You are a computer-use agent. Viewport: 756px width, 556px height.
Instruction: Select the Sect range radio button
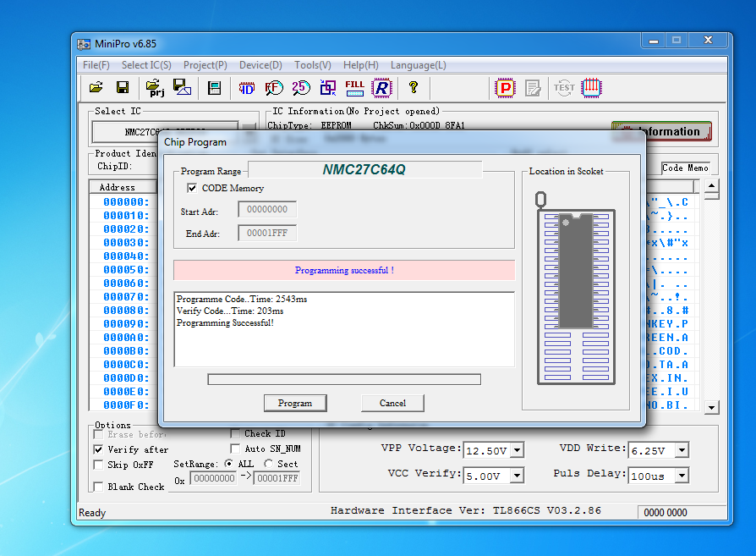[x=269, y=464]
